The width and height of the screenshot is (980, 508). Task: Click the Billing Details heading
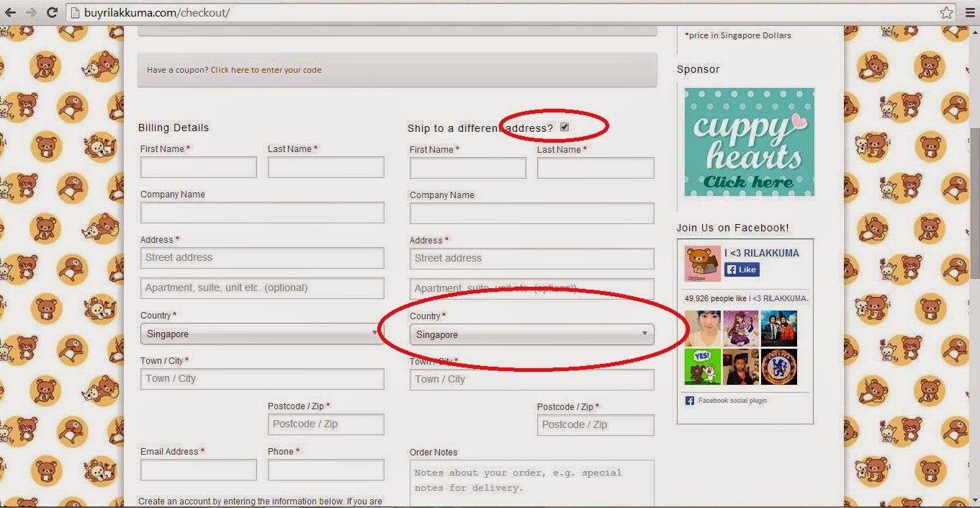(174, 128)
